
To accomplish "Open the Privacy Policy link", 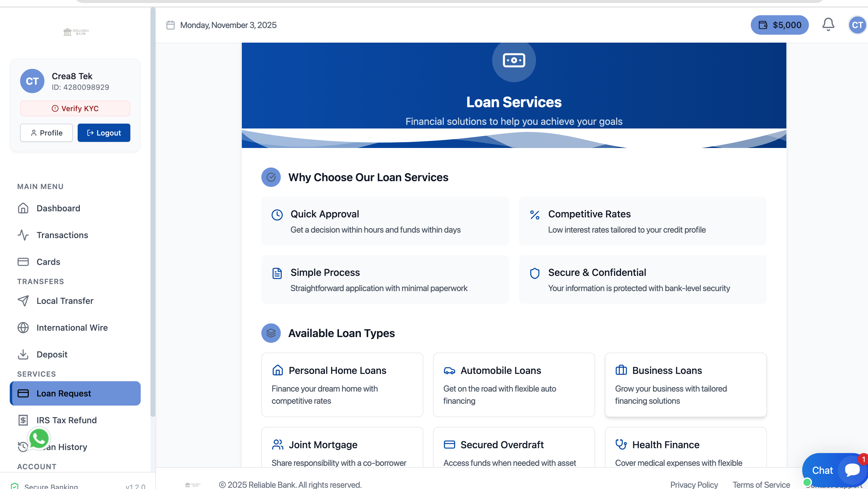I will coord(694,484).
